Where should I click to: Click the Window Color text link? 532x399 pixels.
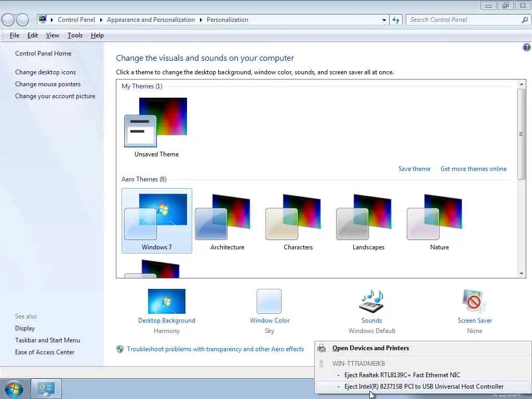270,320
